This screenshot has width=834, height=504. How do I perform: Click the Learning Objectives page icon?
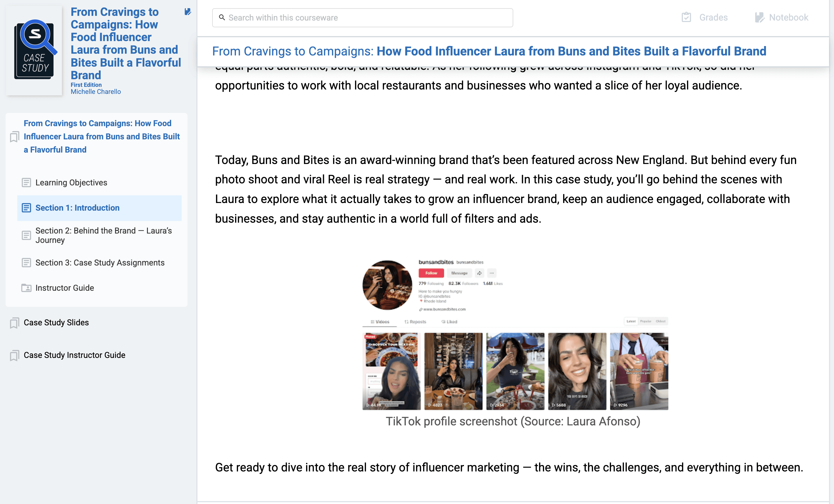coord(26,183)
